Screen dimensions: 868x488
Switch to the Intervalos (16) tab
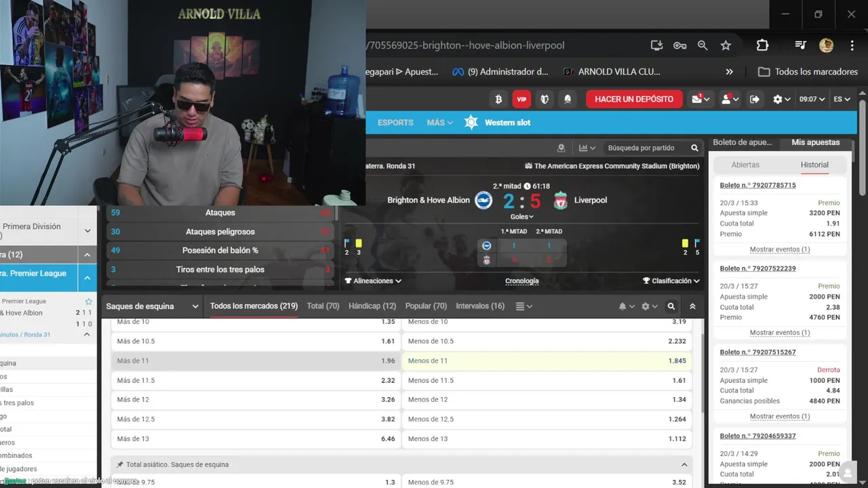click(480, 306)
